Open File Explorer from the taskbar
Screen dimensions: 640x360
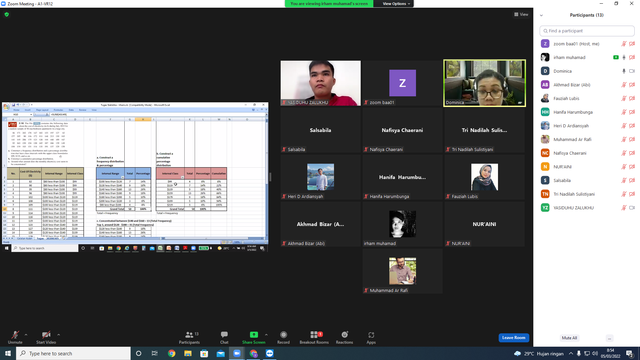188,353
